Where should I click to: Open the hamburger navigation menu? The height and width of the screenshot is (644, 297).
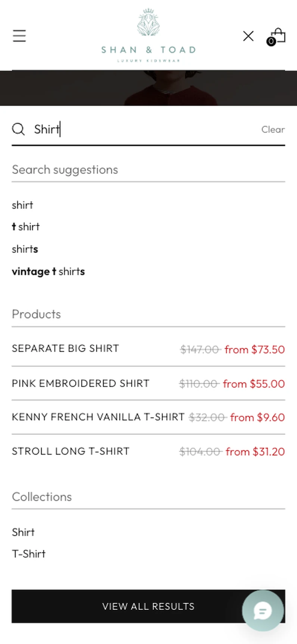click(x=19, y=36)
